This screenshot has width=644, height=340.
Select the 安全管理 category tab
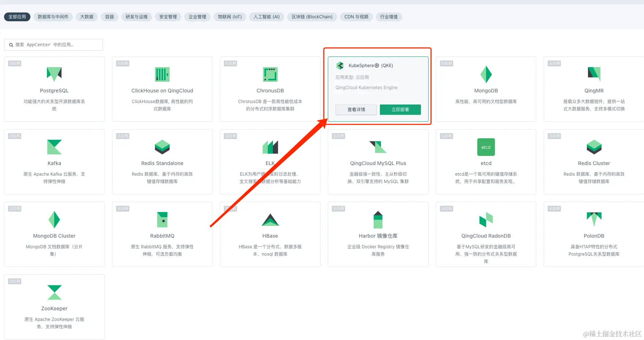(168, 17)
